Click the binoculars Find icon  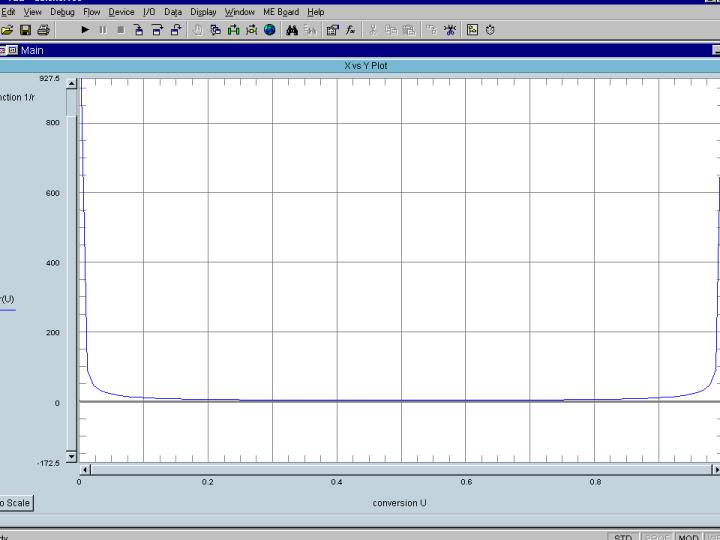(x=292, y=30)
